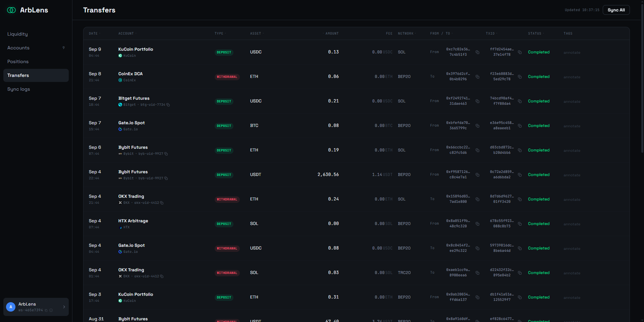Image resolution: width=644 pixels, height=322 pixels.
Task: Click the 2,630.56 amount cell
Action: [x=328, y=175]
